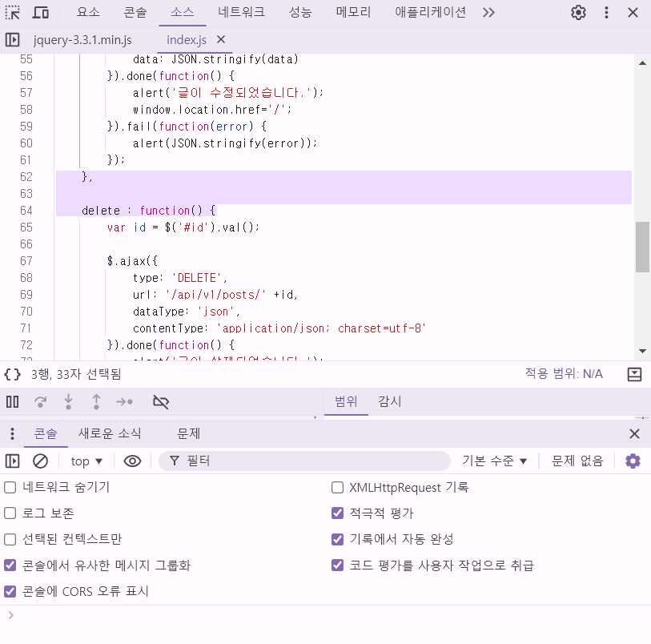Toggle the debugger sidebar icon near coverage
Screen dimensions: 651x644
tap(634, 375)
